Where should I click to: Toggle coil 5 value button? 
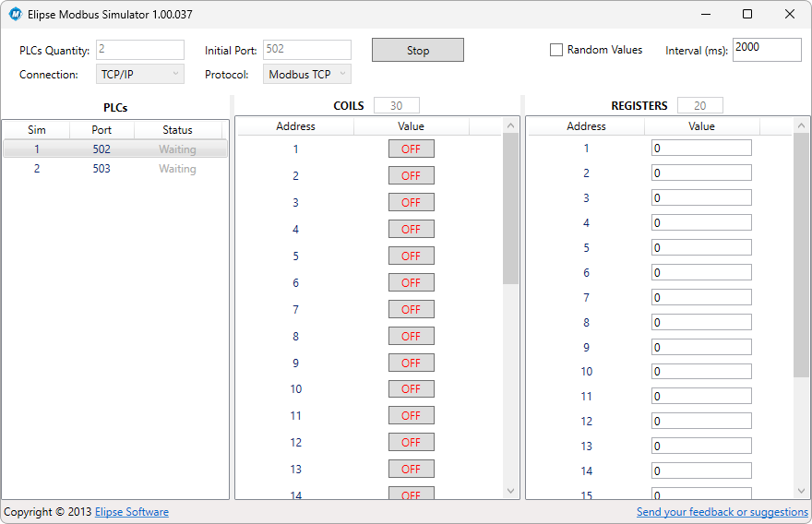(411, 256)
